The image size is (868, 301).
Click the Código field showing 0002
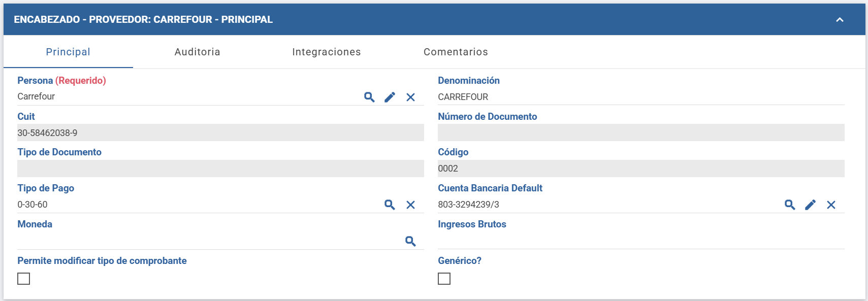point(640,169)
